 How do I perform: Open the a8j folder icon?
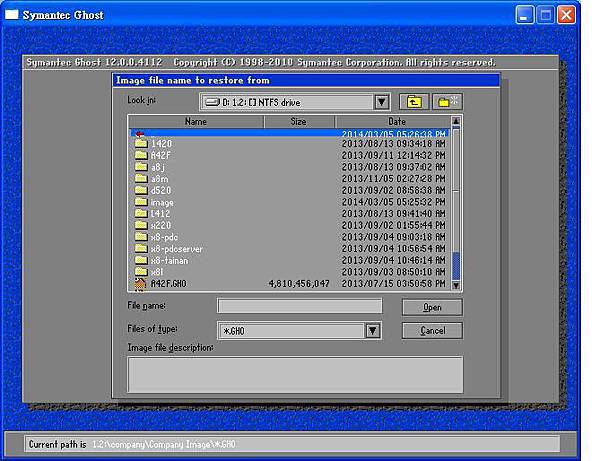(x=141, y=167)
